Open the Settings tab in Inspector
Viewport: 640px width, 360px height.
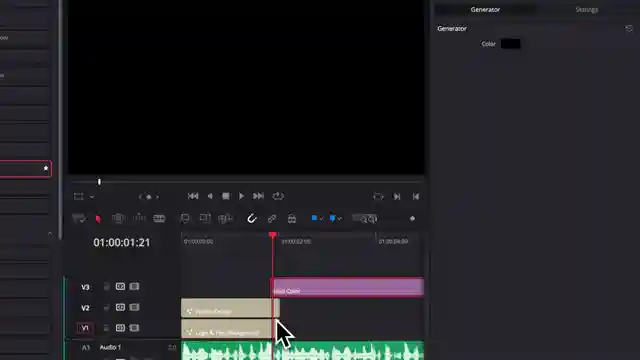click(587, 9)
